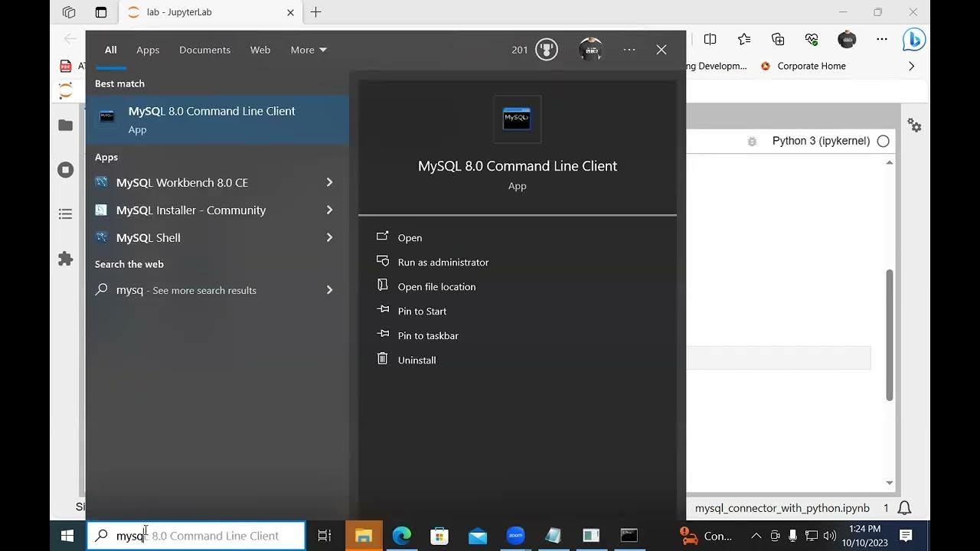
Task: Click the taskbar search input field
Action: (x=197, y=536)
